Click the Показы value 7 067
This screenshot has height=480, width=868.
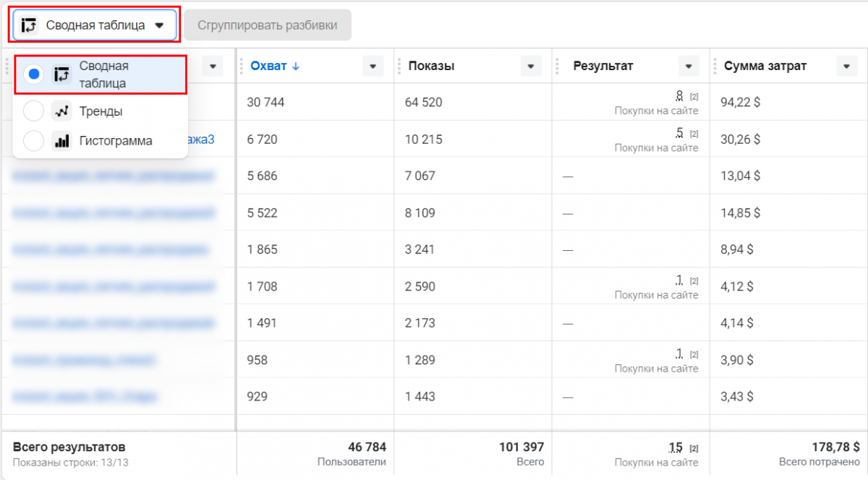(420, 176)
